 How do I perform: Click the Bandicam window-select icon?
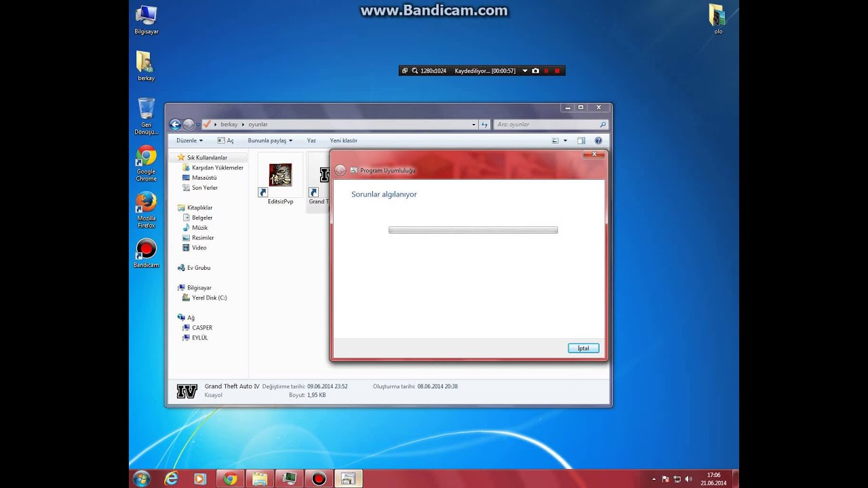[x=405, y=70]
